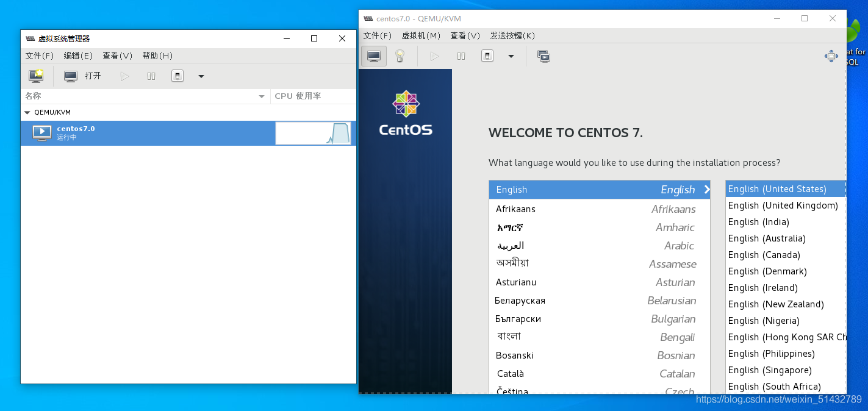
Task: Toggle fullscreen icon in centos7.0 window
Action: [831, 56]
